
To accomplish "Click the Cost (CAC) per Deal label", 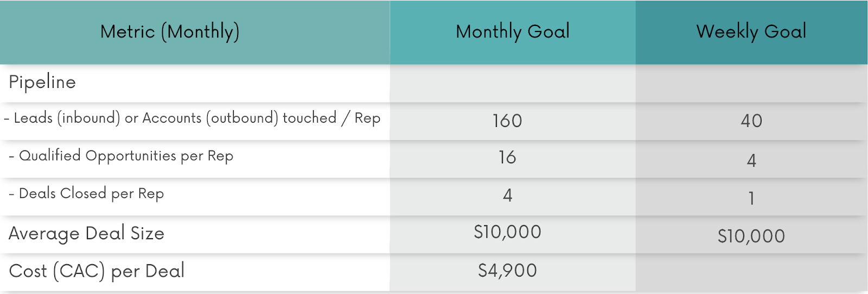I will [x=97, y=271].
